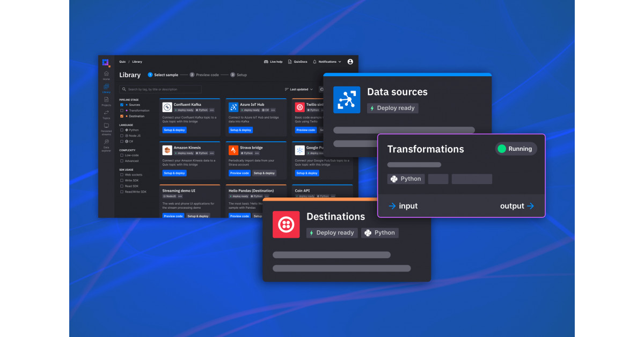Click the Quix breadcrumb link
Screen dimensions: 644x337
point(122,62)
